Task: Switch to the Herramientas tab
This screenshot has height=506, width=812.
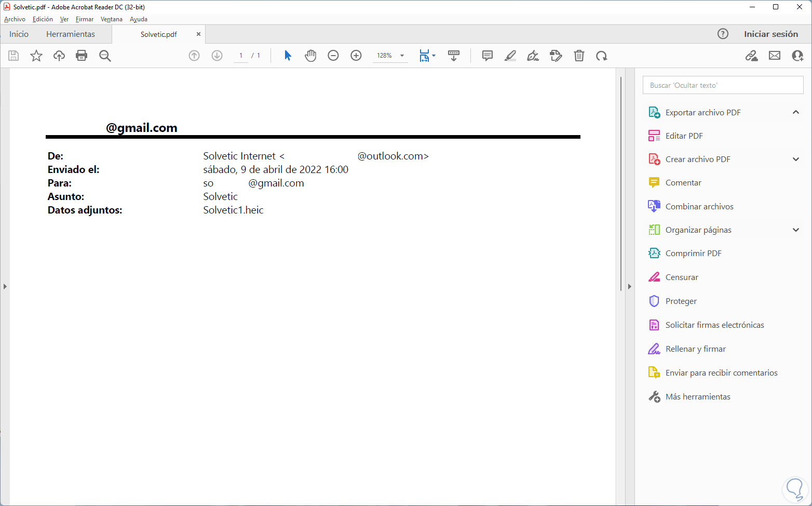Action: point(71,34)
